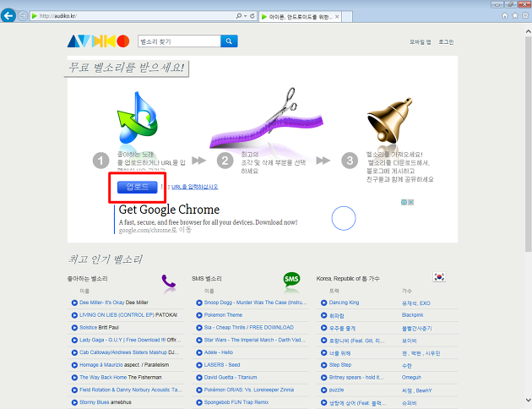Play the puzzle track

point(323,390)
